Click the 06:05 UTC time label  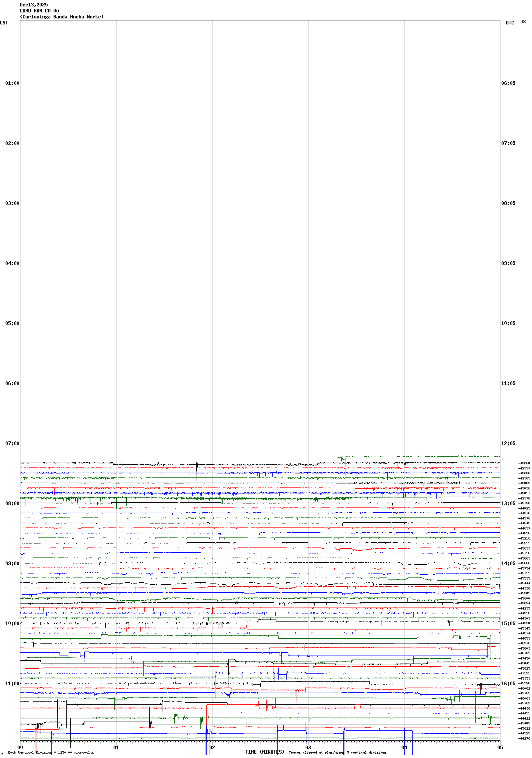(508, 83)
